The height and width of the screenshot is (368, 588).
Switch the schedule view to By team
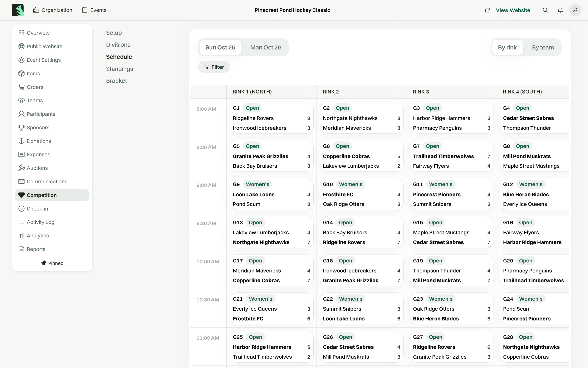coord(543,47)
